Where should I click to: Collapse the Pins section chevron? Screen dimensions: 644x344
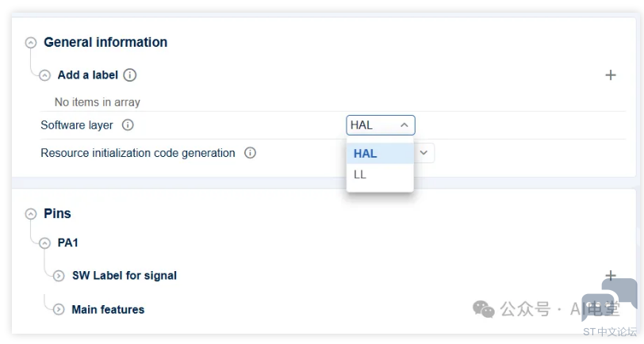click(31, 214)
